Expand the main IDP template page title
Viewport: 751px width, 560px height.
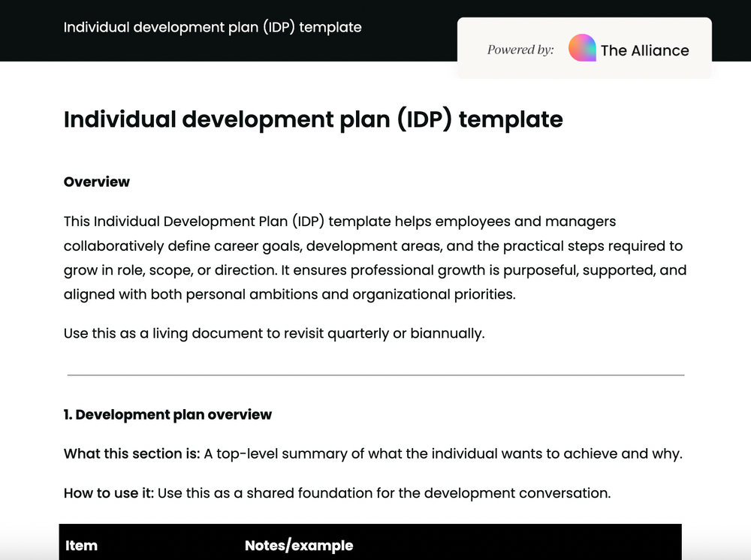(313, 119)
